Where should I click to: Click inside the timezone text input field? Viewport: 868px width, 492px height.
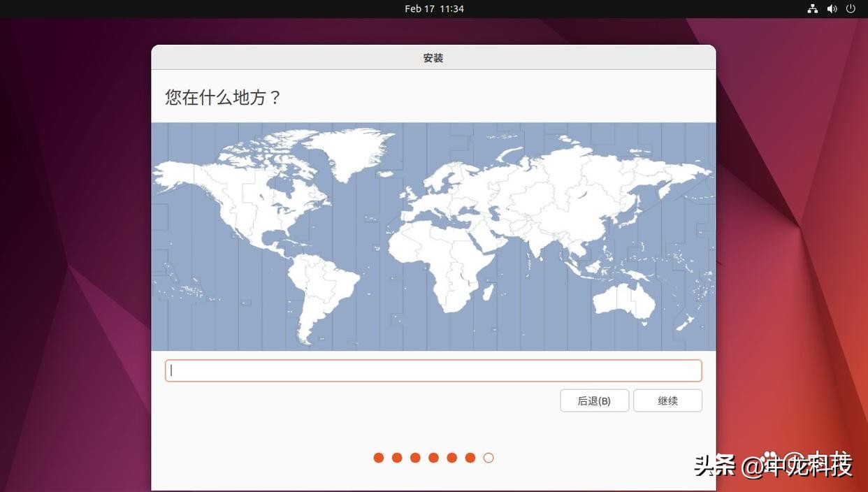click(x=433, y=370)
